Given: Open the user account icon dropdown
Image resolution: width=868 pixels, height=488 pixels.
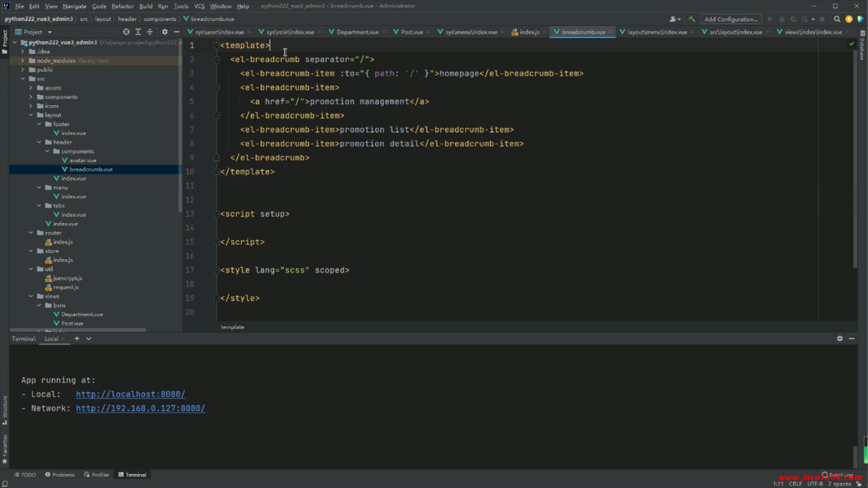Looking at the screenshot, I should 675,19.
